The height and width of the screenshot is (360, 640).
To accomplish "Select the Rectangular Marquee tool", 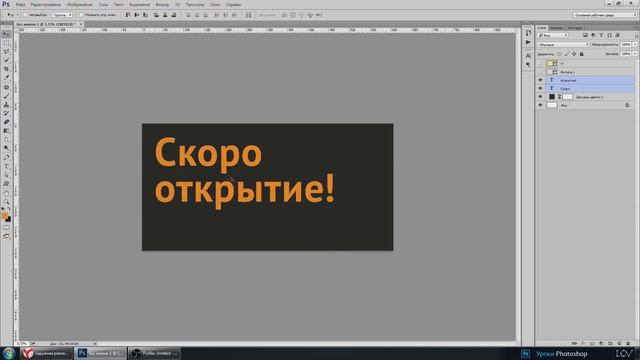I will (x=6, y=43).
